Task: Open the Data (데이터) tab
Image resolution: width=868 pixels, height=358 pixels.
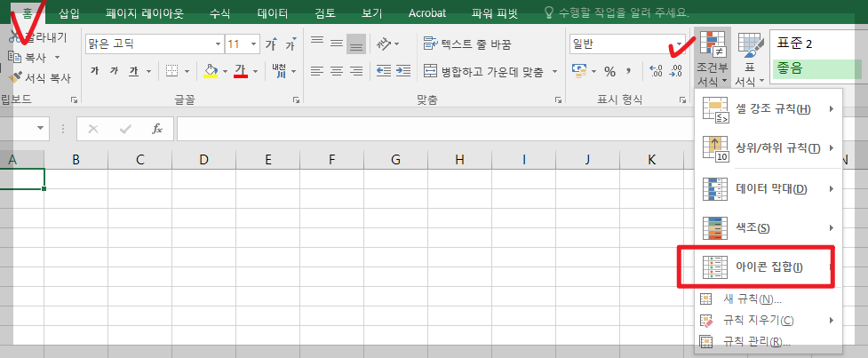Action: coord(273,12)
